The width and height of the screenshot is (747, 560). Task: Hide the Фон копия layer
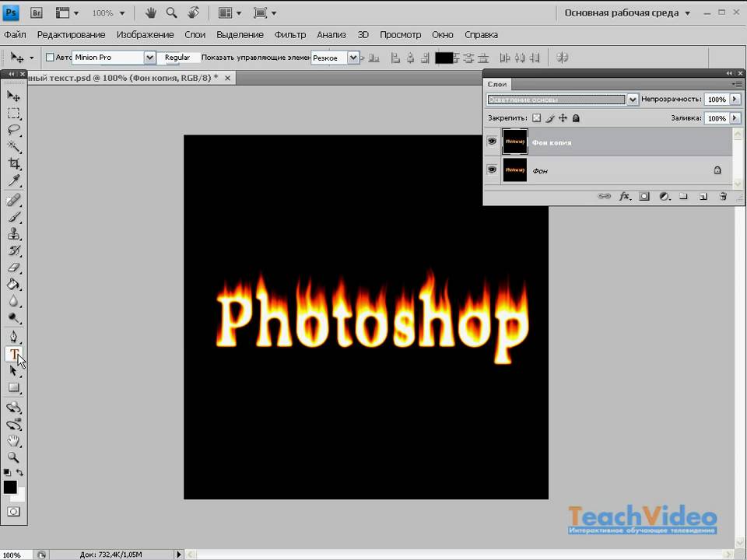pos(492,142)
